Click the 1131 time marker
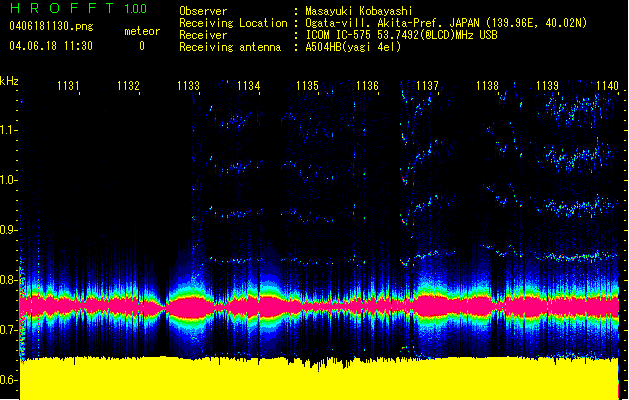The height and width of the screenshot is (400, 629). [x=68, y=86]
